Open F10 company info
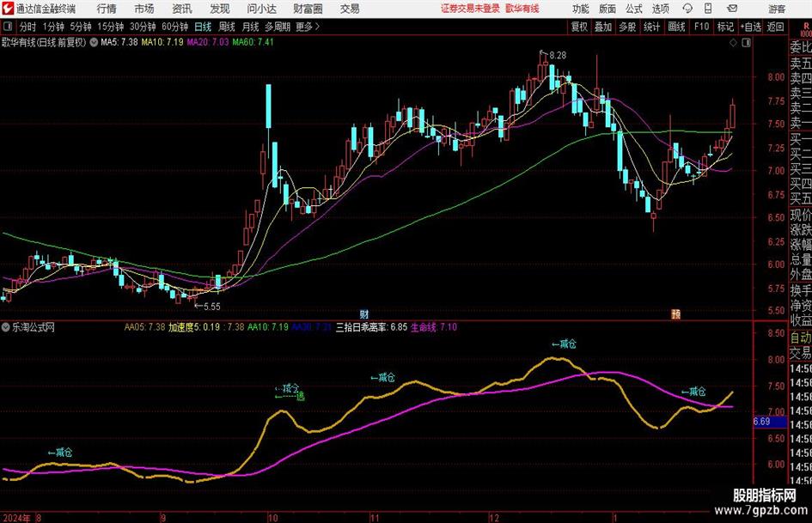Image resolution: width=812 pixels, height=523 pixels. pos(701,27)
